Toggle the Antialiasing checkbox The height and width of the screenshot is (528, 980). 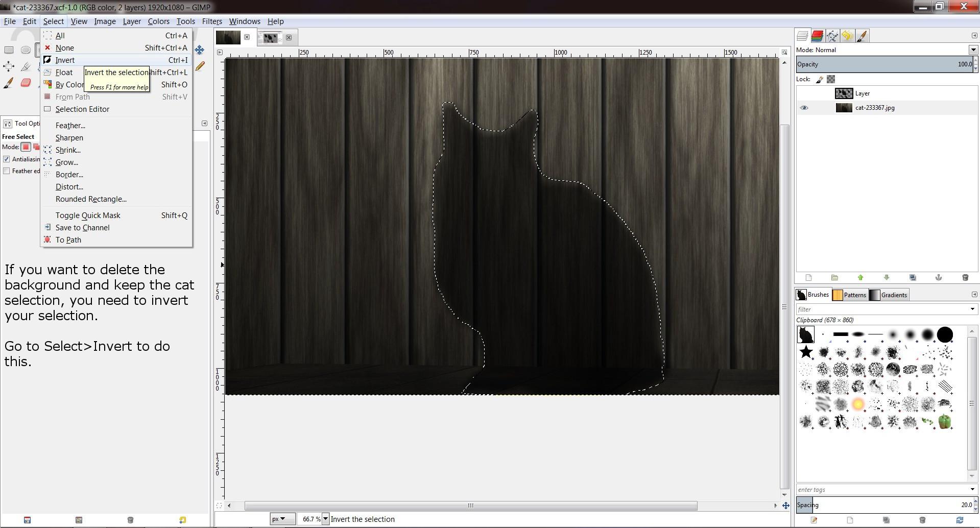click(7, 159)
